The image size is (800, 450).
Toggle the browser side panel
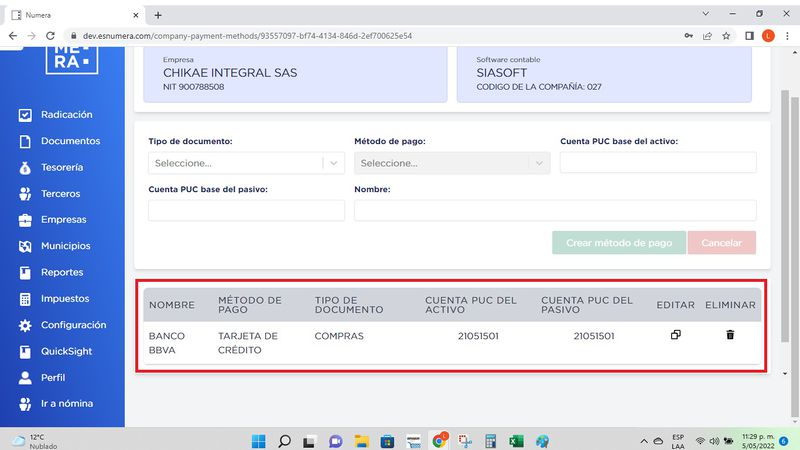(x=749, y=36)
